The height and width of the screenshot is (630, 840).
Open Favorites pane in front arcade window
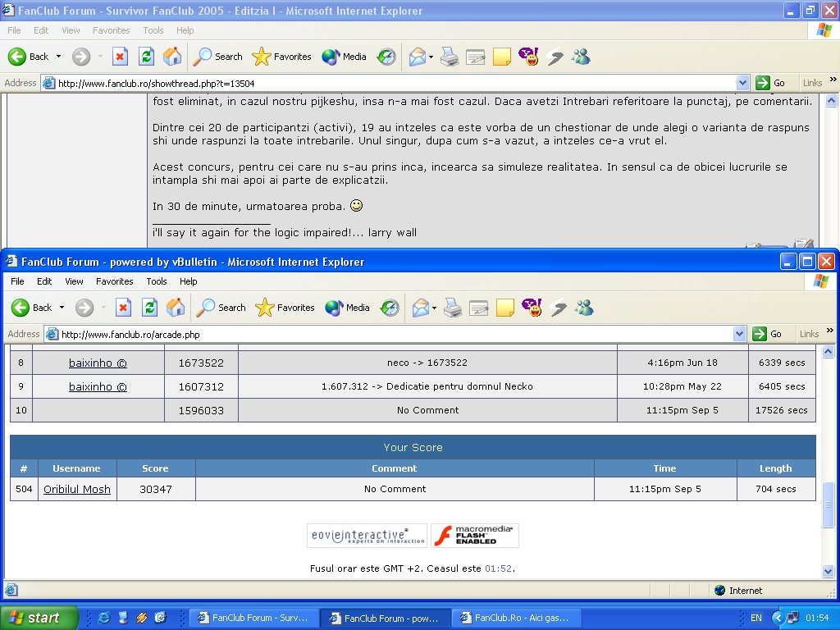[285, 308]
